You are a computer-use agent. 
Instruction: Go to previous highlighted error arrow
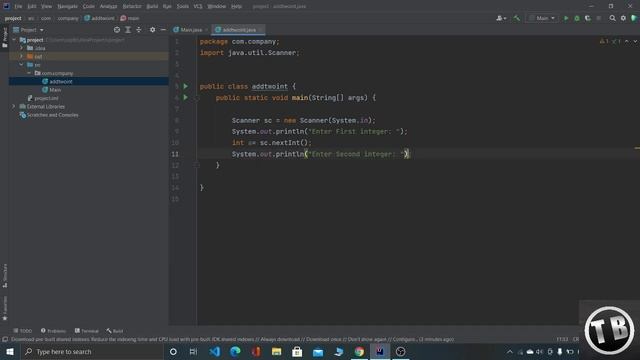627,41
